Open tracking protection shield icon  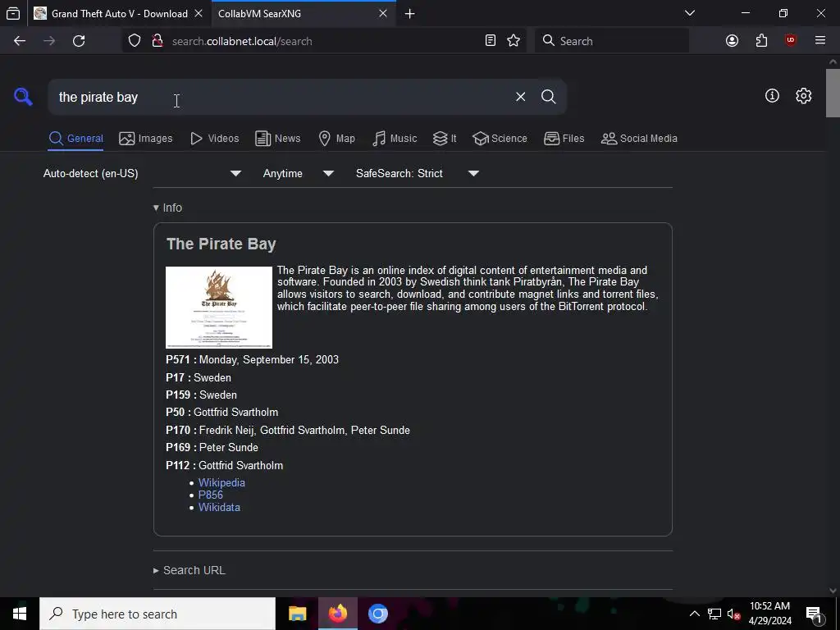[135, 41]
